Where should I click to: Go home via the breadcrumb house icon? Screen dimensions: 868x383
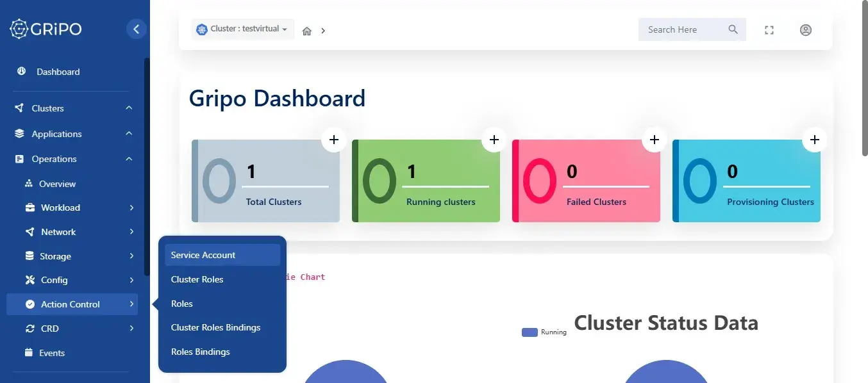tap(307, 31)
